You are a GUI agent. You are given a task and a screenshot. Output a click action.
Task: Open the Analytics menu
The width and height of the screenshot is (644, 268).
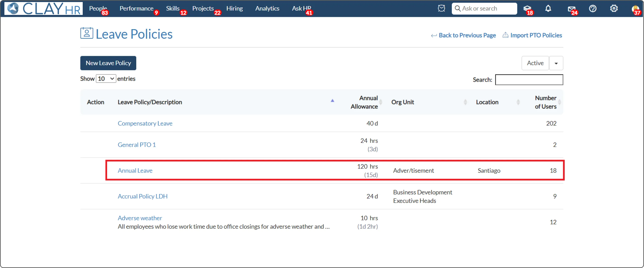267,9
